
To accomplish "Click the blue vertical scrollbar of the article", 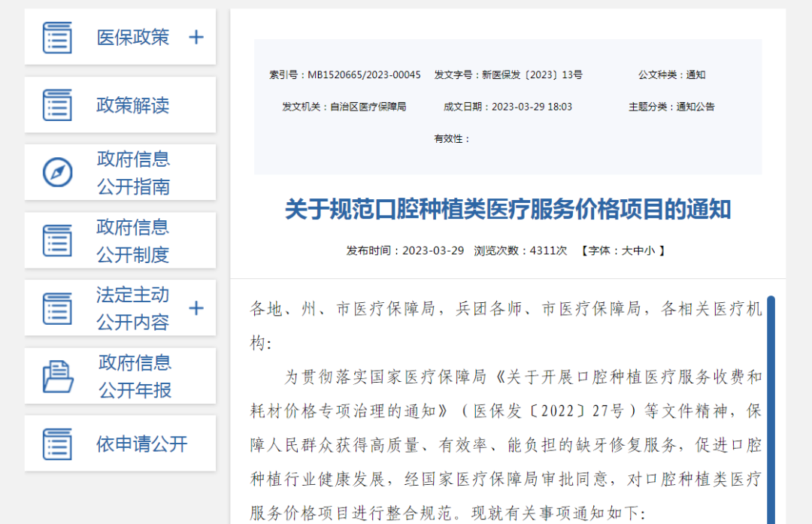I will 771,410.
